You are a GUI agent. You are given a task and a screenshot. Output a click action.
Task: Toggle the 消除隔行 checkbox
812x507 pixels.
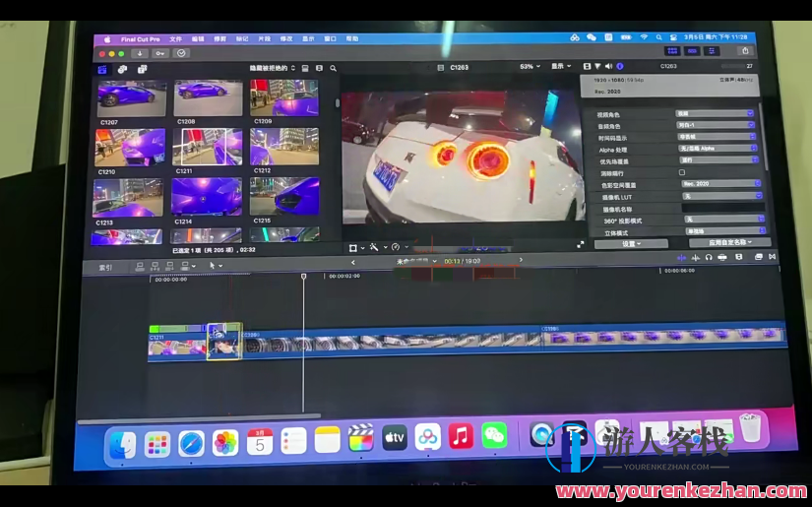(x=682, y=172)
